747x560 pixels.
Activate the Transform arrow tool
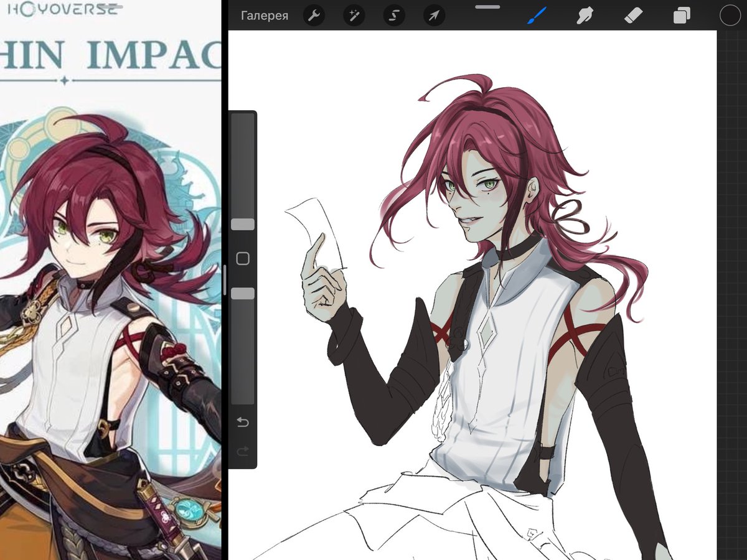coord(433,16)
